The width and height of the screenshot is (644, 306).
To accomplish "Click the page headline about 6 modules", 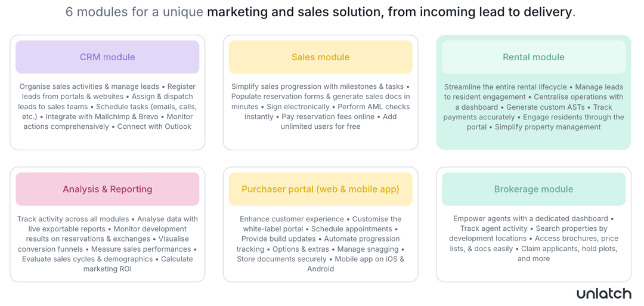I will (x=320, y=12).
